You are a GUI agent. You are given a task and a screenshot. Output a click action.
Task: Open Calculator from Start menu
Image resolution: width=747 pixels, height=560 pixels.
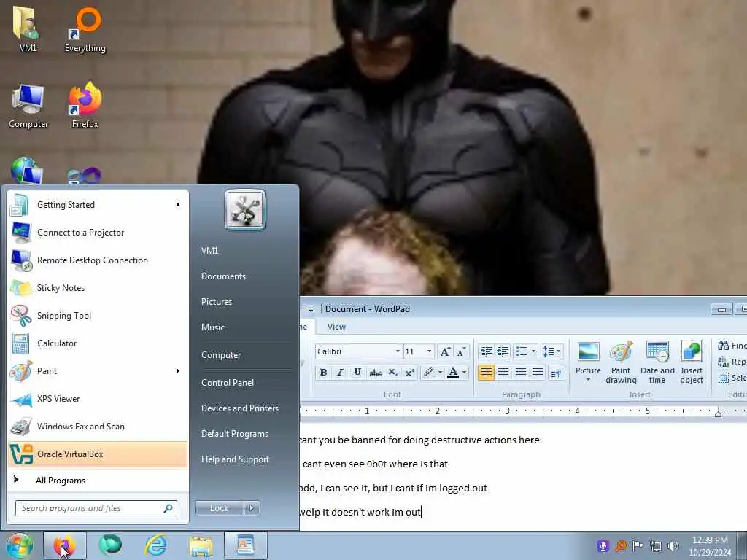[98, 343]
